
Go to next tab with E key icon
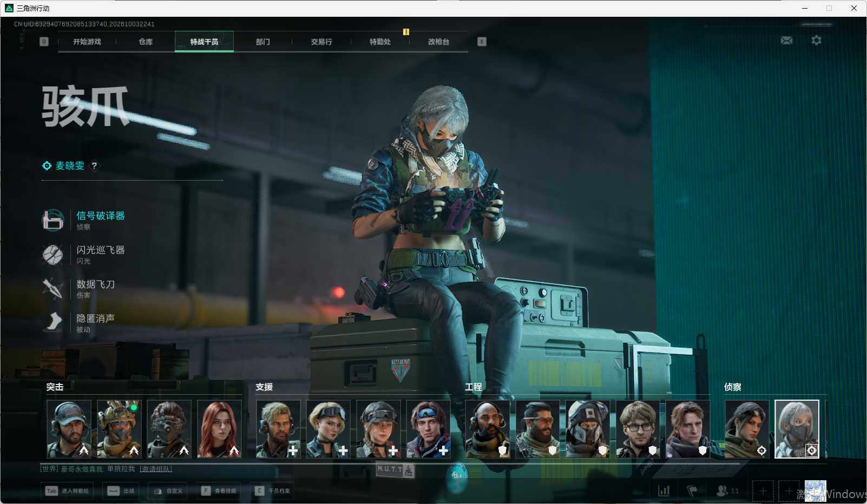coord(482,42)
